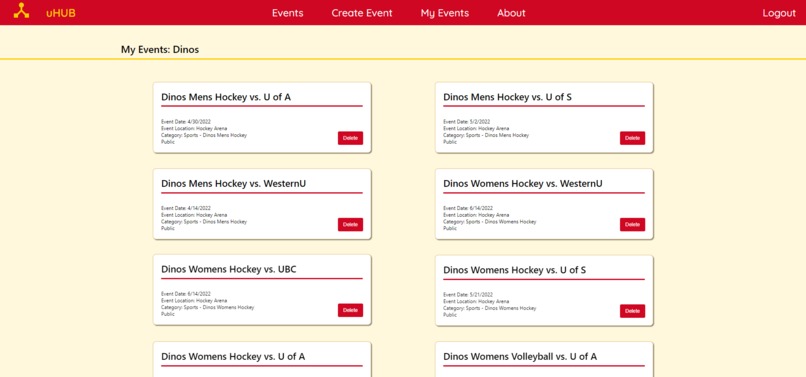Open the About page
Image resolution: width=806 pixels, height=377 pixels.
click(x=511, y=13)
